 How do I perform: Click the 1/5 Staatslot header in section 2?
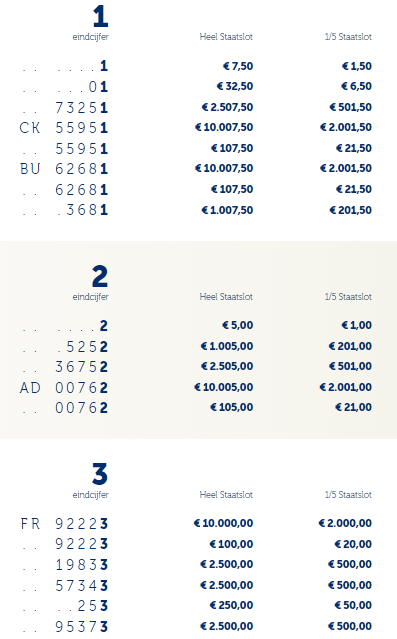pyautogui.click(x=348, y=297)
